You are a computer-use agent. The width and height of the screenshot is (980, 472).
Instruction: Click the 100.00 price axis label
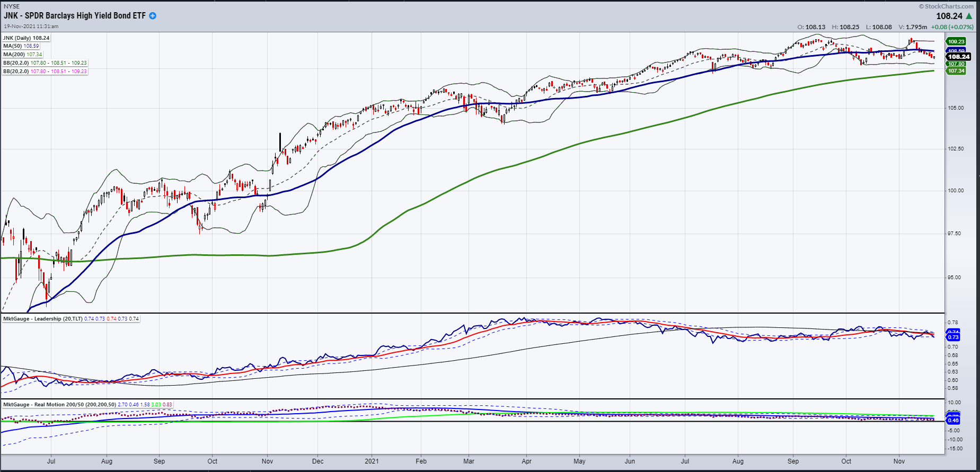956,191
